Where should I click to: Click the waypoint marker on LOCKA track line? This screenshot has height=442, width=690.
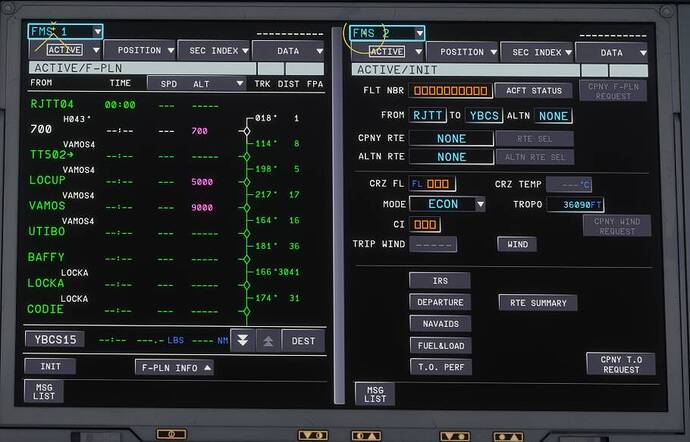pos(247,285)
